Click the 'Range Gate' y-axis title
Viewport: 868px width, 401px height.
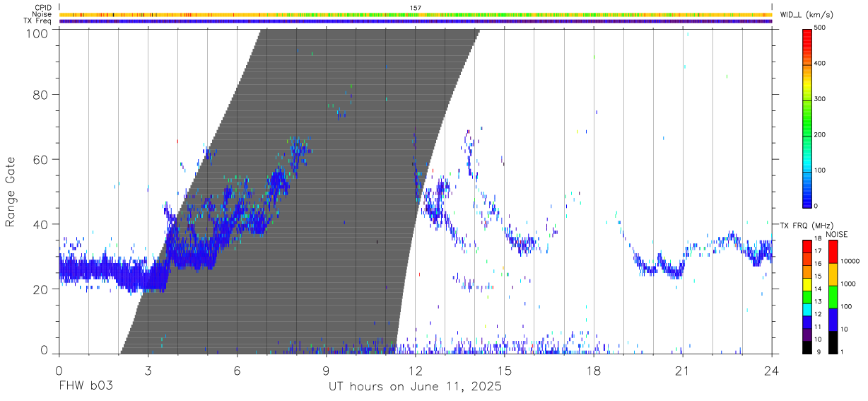(11, 192)
